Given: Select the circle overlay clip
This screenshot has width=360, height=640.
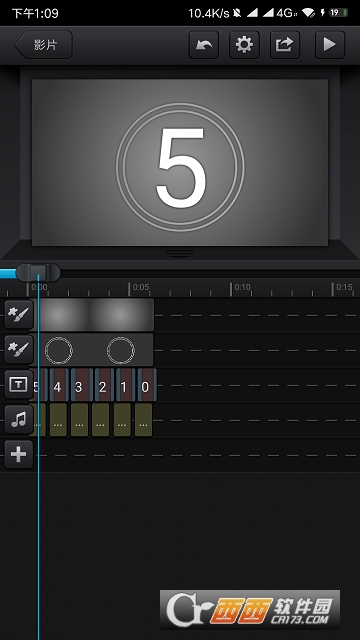Looking at the screenshot, I should (91, 350).
